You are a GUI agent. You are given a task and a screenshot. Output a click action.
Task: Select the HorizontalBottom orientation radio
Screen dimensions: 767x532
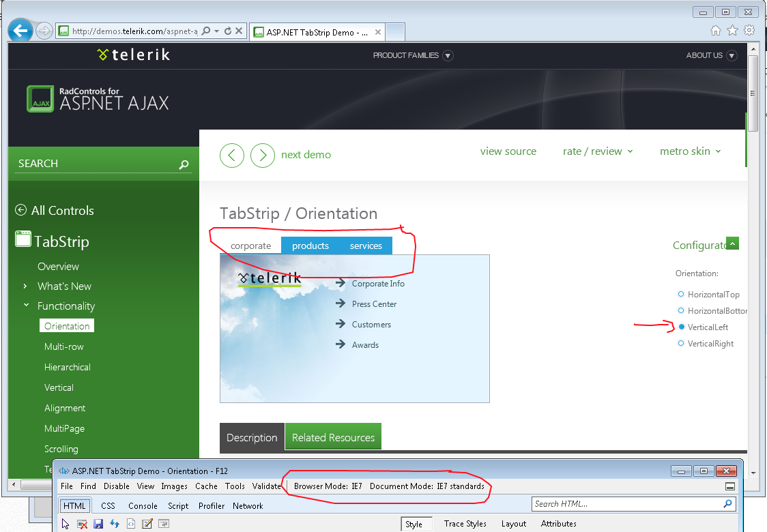680,310
